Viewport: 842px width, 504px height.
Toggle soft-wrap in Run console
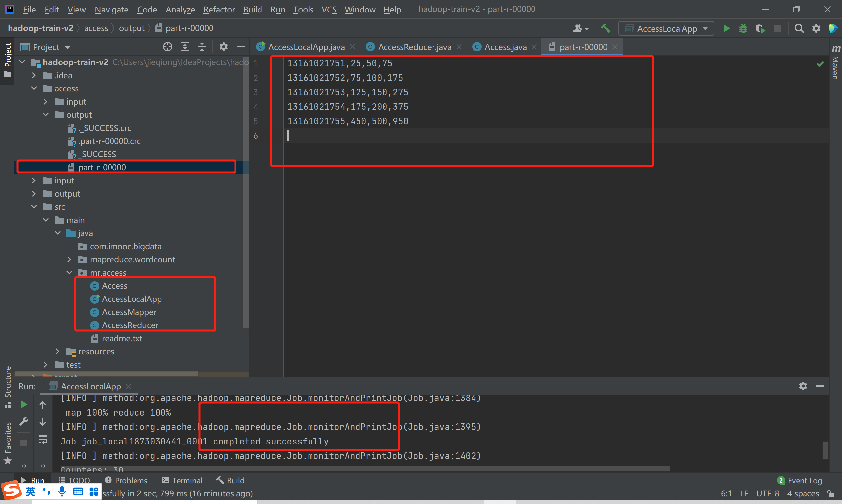43,440
